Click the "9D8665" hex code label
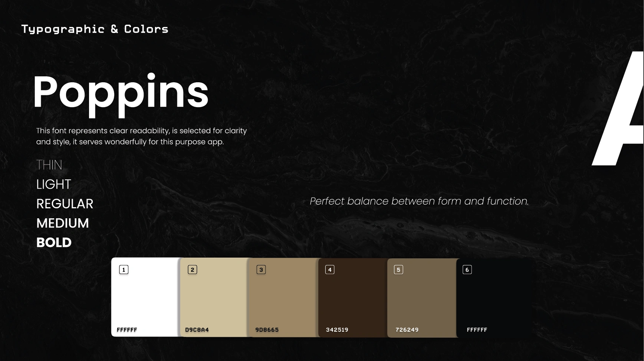The height and width of the screenshot is (361, 644). coord(267,329)
